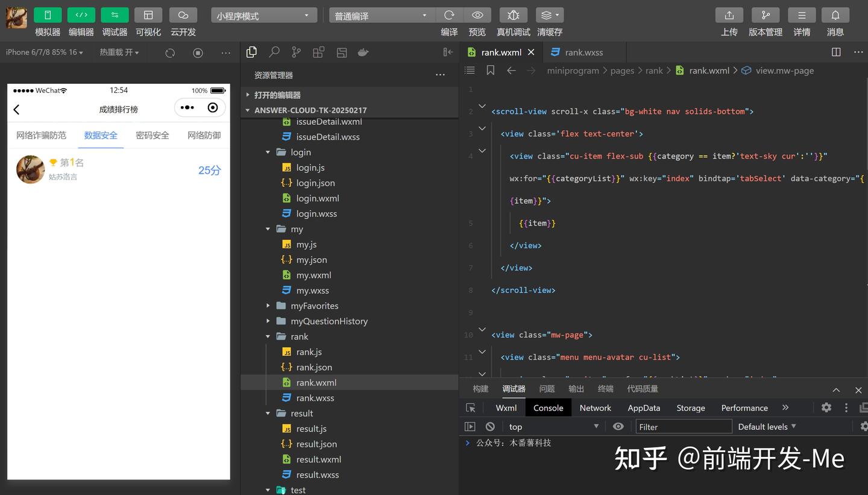Viewport: 868px width, 495px height.
Task: Toggle the Visualization (可视化) button
Action: pyautogui.click(x=148, y=15)
